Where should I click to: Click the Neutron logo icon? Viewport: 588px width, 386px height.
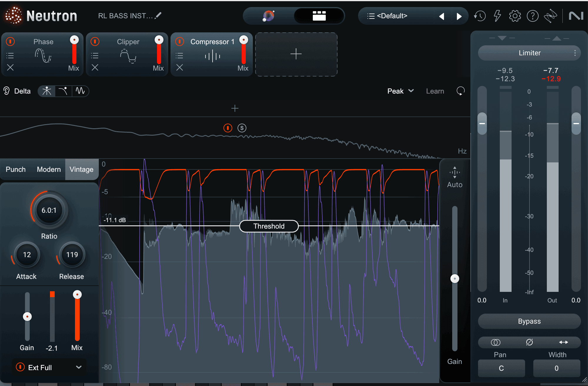[13, 16]
